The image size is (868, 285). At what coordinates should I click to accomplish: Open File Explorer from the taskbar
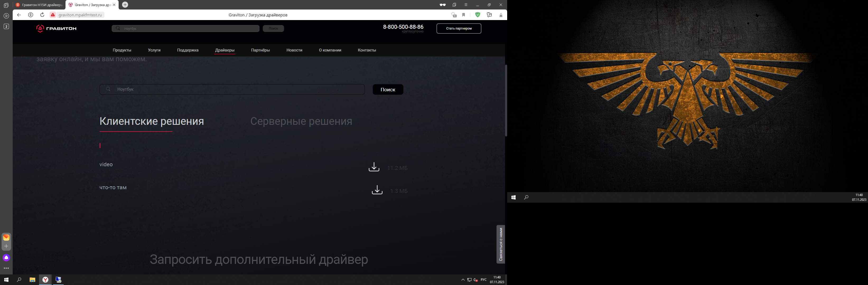pos(32,280)
